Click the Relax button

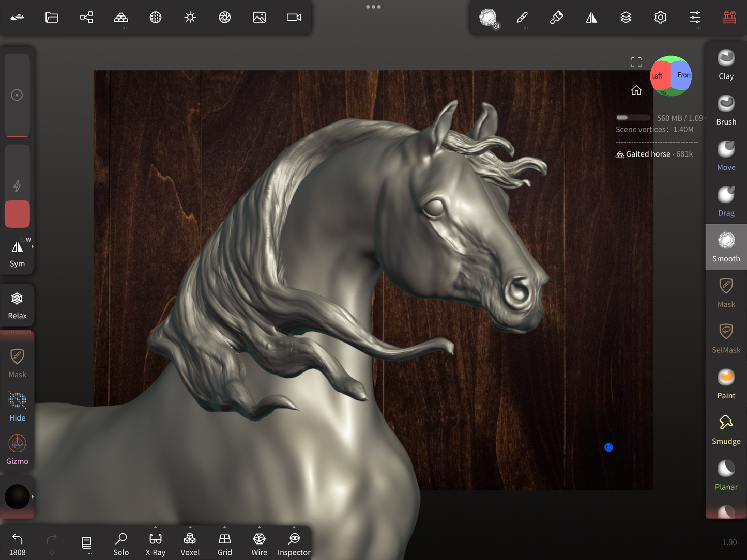(x=17, y=305)
